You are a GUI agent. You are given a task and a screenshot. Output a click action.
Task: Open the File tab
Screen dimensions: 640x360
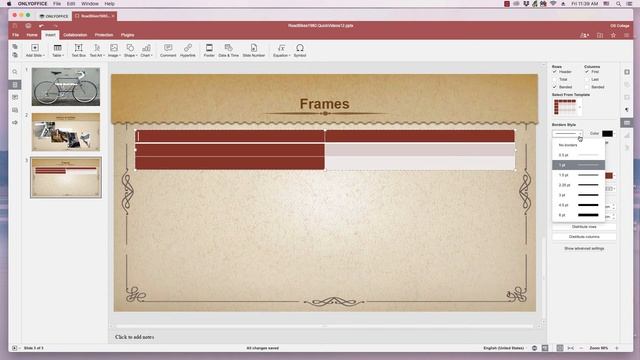(16, 35)
